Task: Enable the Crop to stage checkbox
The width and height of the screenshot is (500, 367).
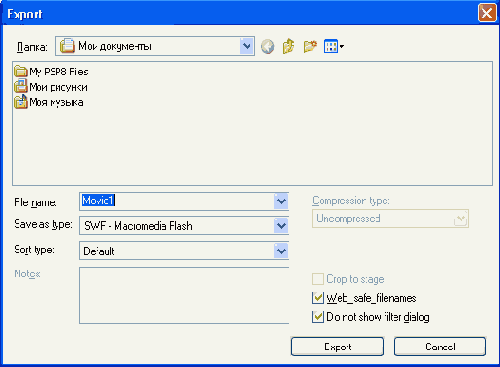Action: click(318, 279)
